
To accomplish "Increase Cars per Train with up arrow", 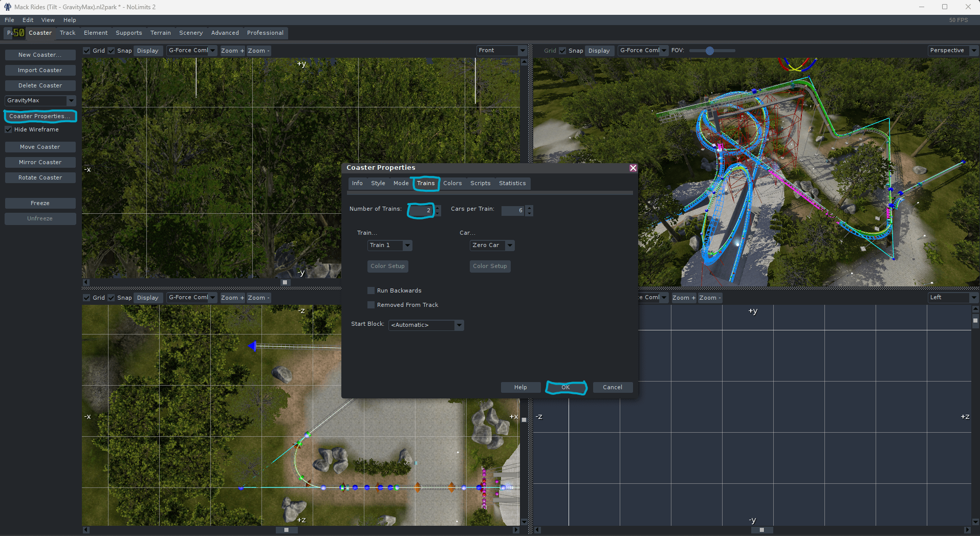I will (529, 208).
